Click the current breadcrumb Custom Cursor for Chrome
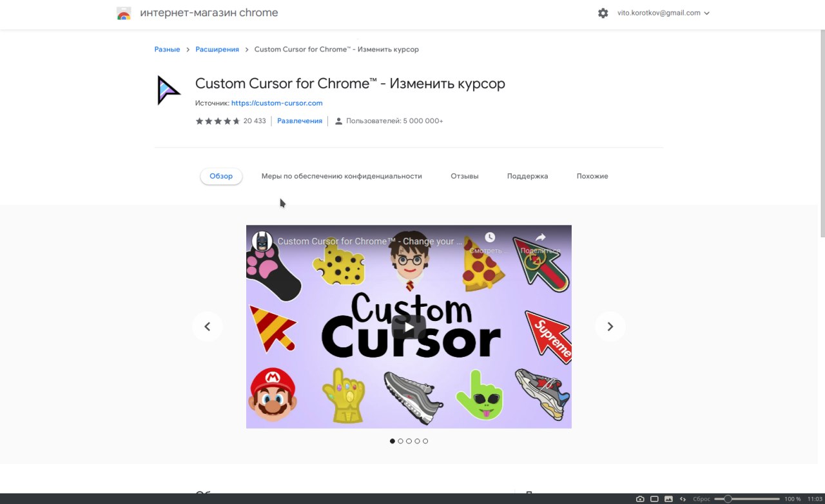 [336, 50]
